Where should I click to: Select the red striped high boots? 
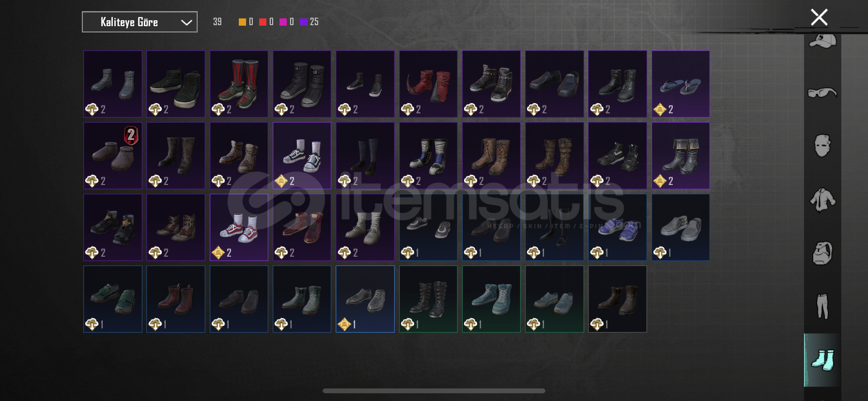pos(239,84)
